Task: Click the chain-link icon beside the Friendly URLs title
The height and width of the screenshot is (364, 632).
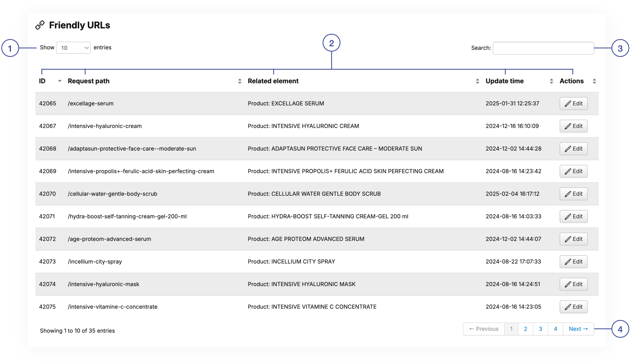Action: click(x=40, y=25)
